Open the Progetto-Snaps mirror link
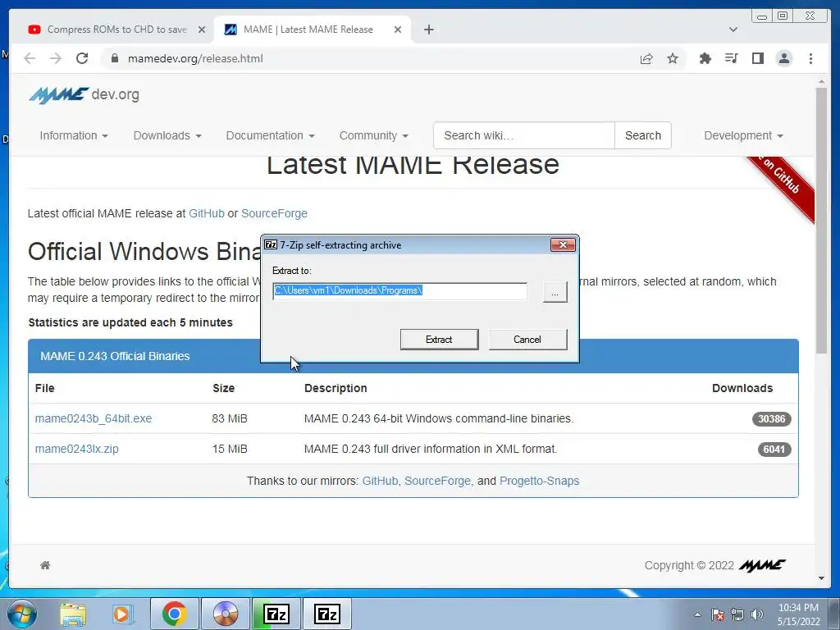Viewport: 840px width, 630px height. click(x=539, y=481)
